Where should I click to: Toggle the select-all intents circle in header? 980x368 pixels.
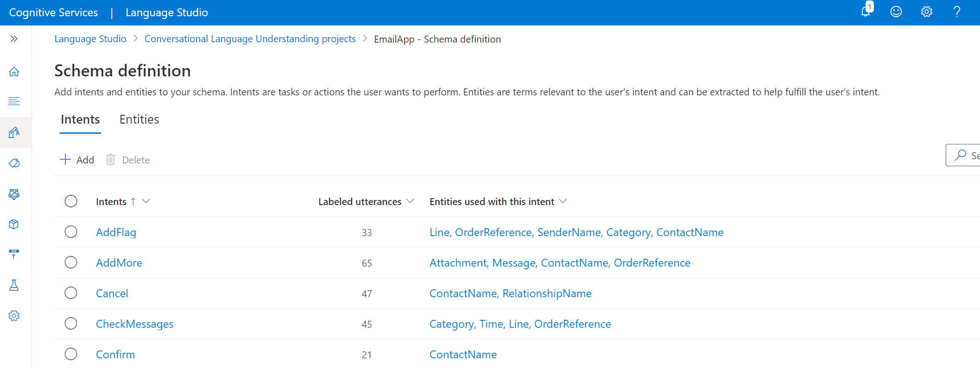coord(71,201)
